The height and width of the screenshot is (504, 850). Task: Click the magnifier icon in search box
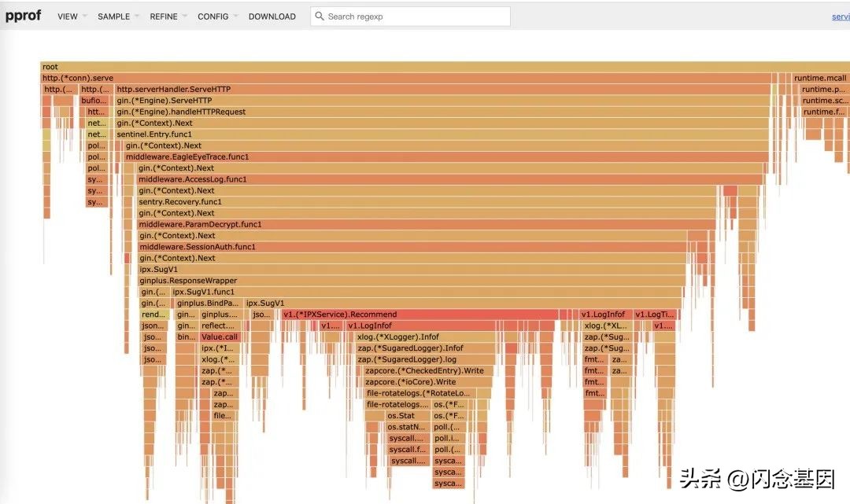[x=319, y=17]
